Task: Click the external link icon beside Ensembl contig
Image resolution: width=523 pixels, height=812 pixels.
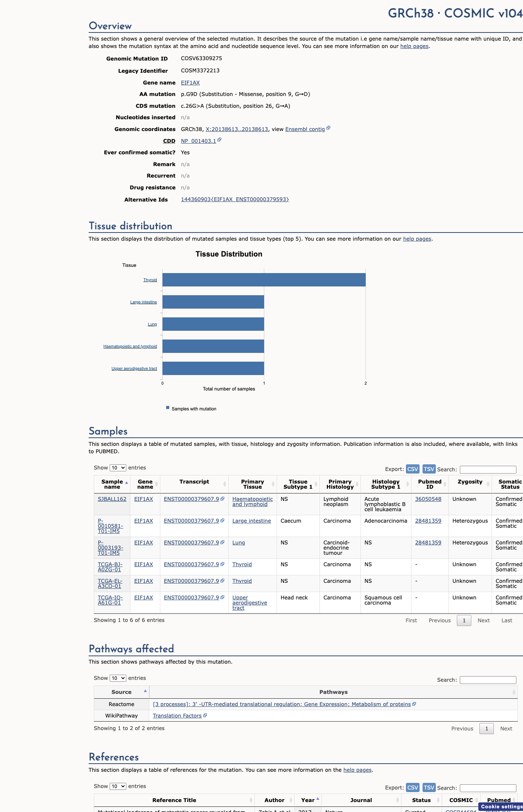Action: click(328, 128)
